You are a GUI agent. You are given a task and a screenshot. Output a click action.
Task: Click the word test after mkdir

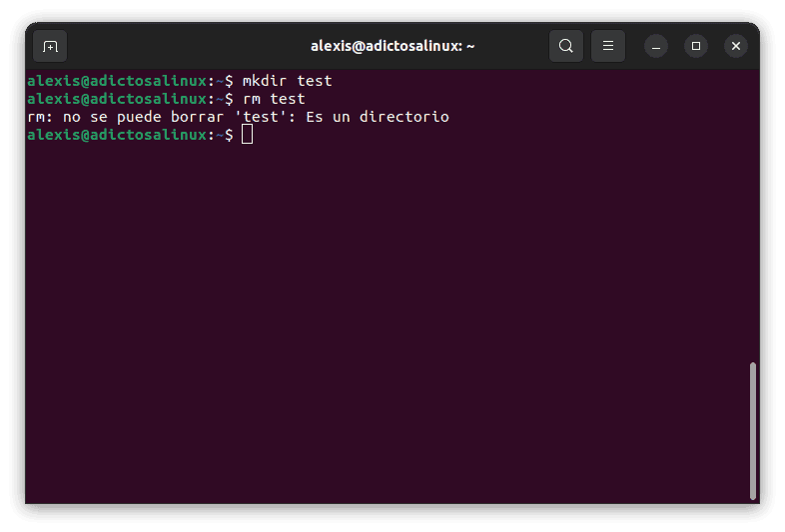[x=315, y=81]
